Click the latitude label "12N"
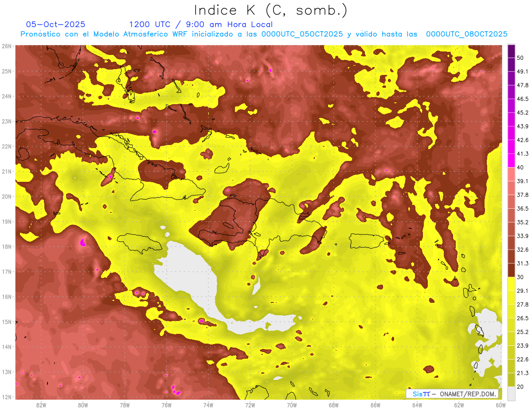Image resolution: width=532 pixels, height=411 pixels. click(7, 397)
